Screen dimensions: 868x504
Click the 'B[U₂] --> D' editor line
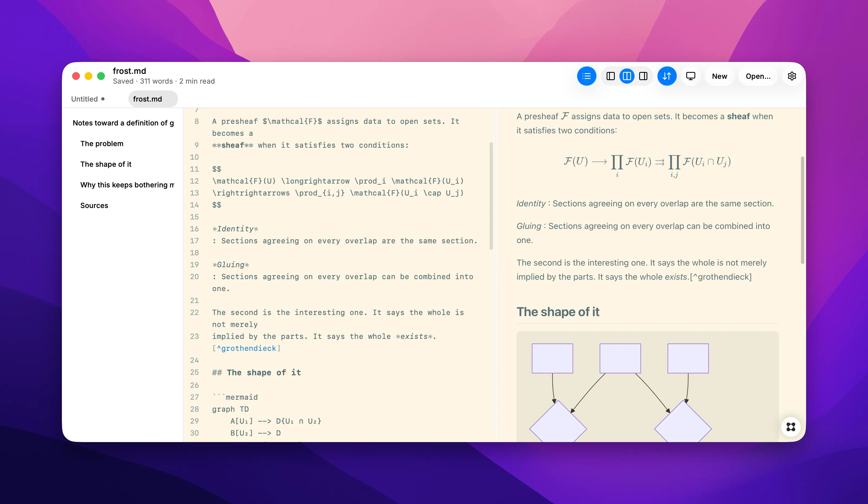click(256, 433)
